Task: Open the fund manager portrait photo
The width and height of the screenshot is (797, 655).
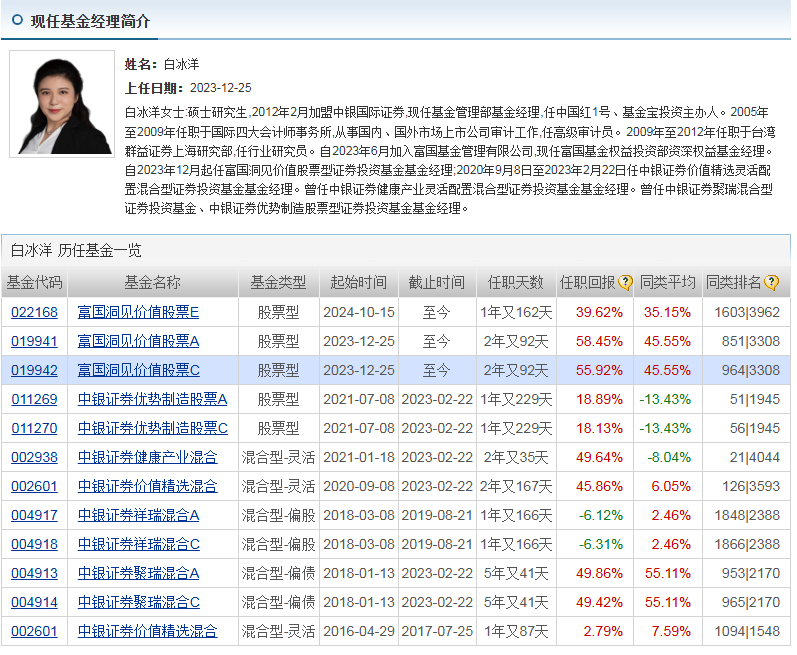Action: click(62, 104)
